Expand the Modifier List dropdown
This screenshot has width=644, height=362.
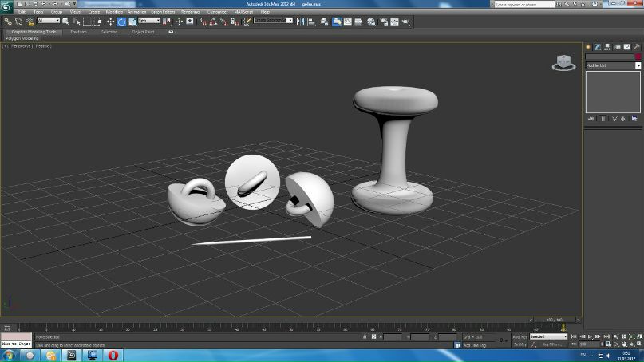point(613,65)
